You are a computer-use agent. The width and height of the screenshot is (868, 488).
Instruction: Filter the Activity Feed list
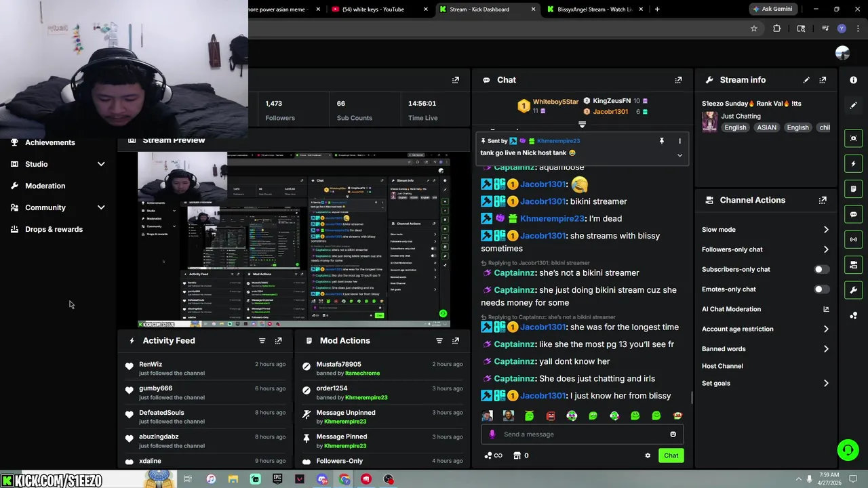(x=262, y=341)
